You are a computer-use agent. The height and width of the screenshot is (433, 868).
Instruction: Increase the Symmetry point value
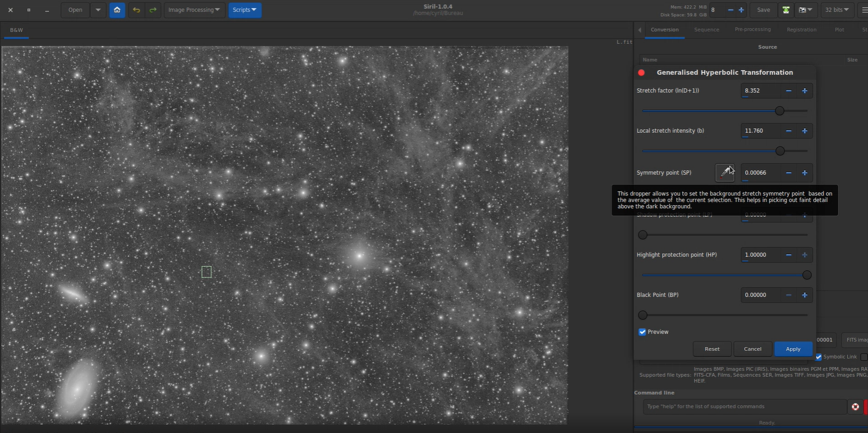pos(804,172)
